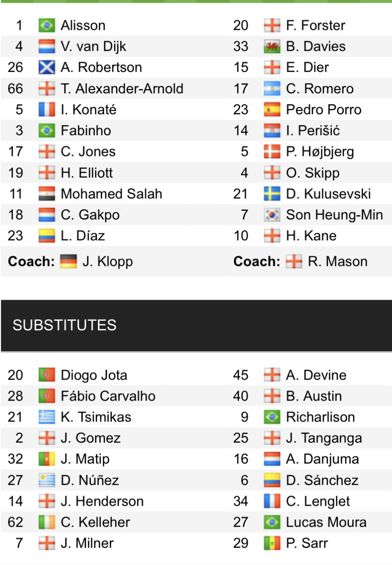The width and height of the screenshot is (392, 565).
Task: Click the Uruguay flag beside D. Núñez
Action: pos(46,480)
